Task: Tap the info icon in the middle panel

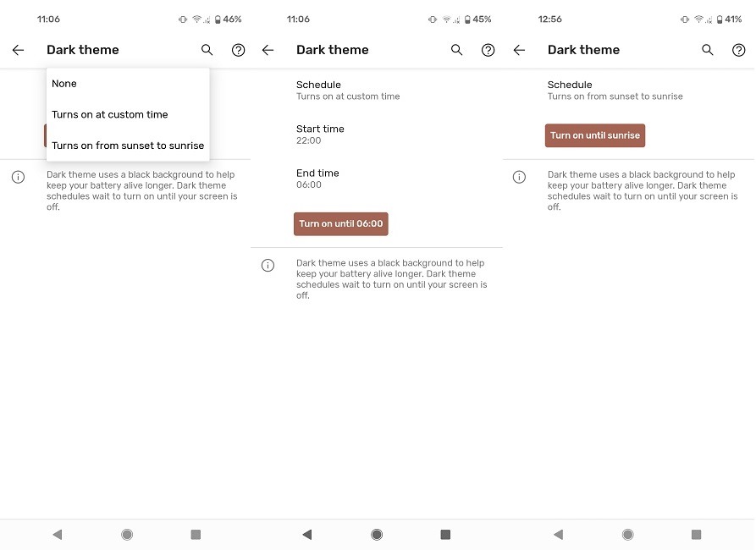Action: click(268, 265)
